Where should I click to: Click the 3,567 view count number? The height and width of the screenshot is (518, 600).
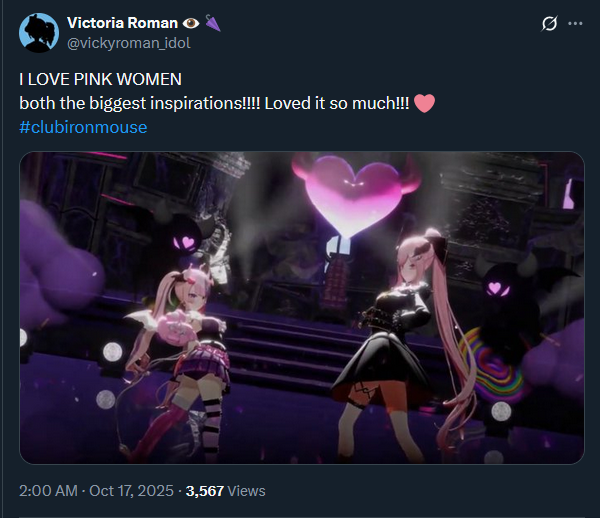pos(206,490)
